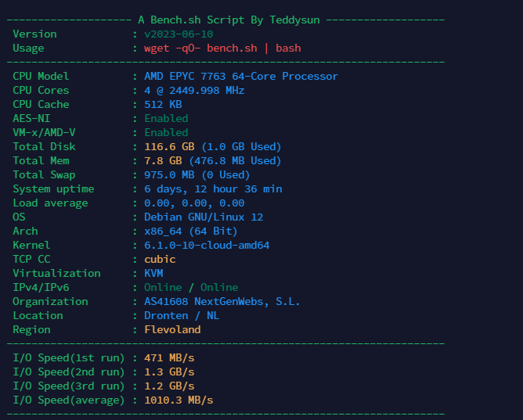The height and width of the screenshot is (420, 523).
Task: Click the 2nd run I/O speed '1.3 GB/s'
Action: (x=169, y=372)
